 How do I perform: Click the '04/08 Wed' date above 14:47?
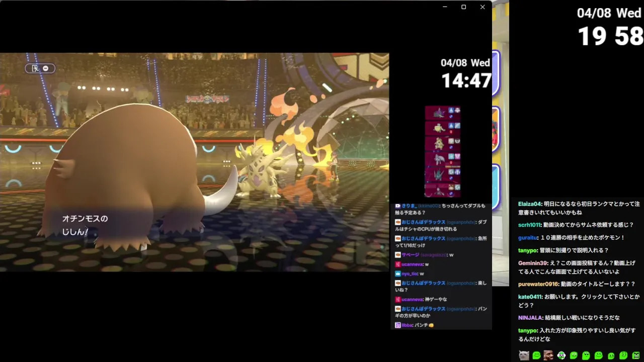(465, 63)
